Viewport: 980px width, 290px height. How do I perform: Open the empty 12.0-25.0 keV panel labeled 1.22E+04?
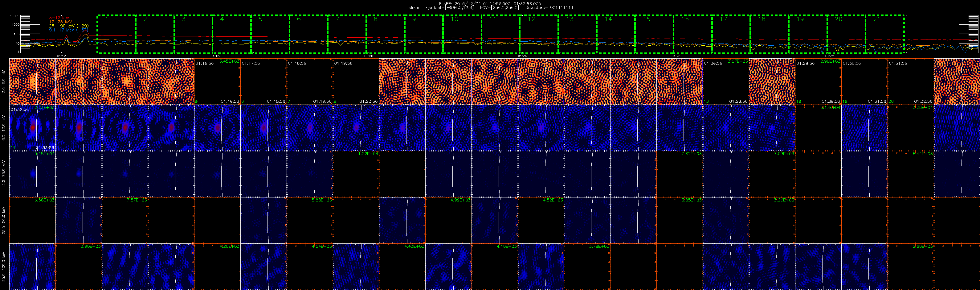(356, 174)
